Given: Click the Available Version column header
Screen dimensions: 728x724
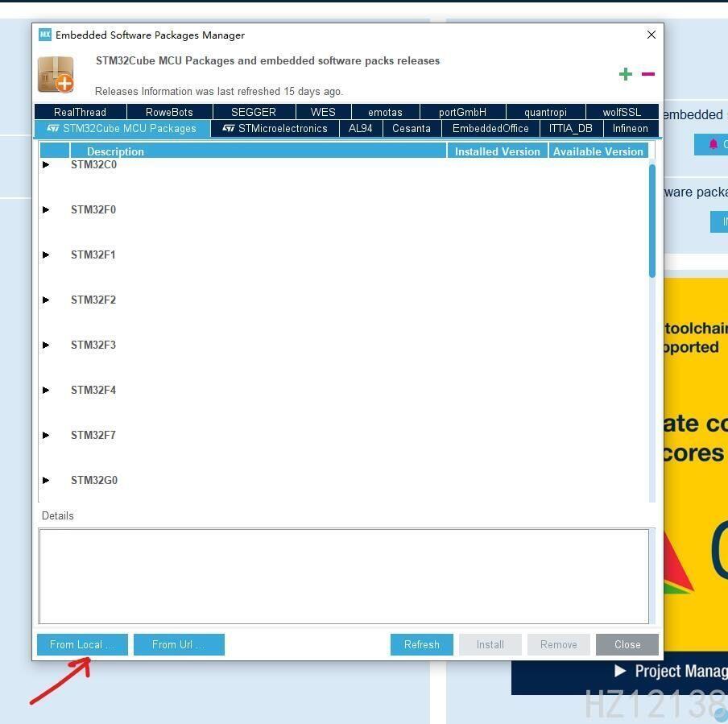Looking at the screenshot, I should click(598, 151).
